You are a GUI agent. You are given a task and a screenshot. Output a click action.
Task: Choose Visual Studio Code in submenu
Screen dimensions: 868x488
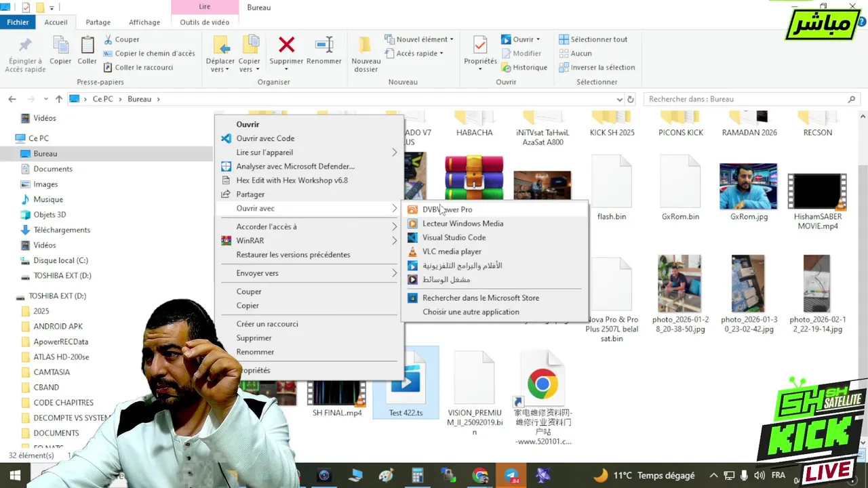click(x=494, y=237)
